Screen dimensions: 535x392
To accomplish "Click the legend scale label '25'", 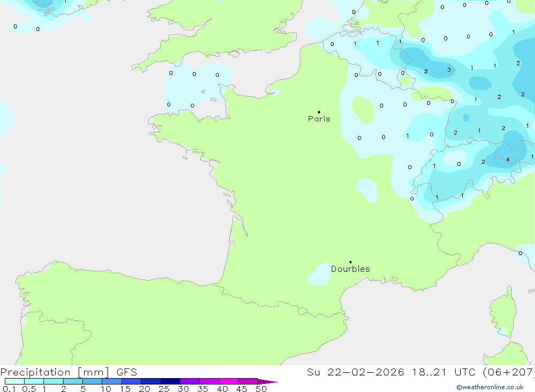I will (164, 389).
